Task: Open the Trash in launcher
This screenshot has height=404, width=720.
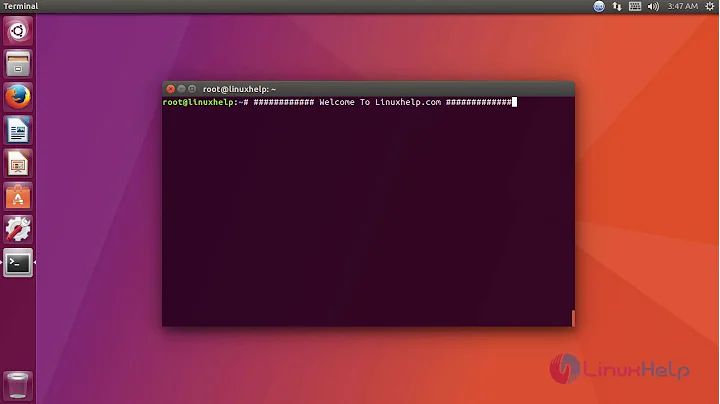Action: (x=18, y=385)
